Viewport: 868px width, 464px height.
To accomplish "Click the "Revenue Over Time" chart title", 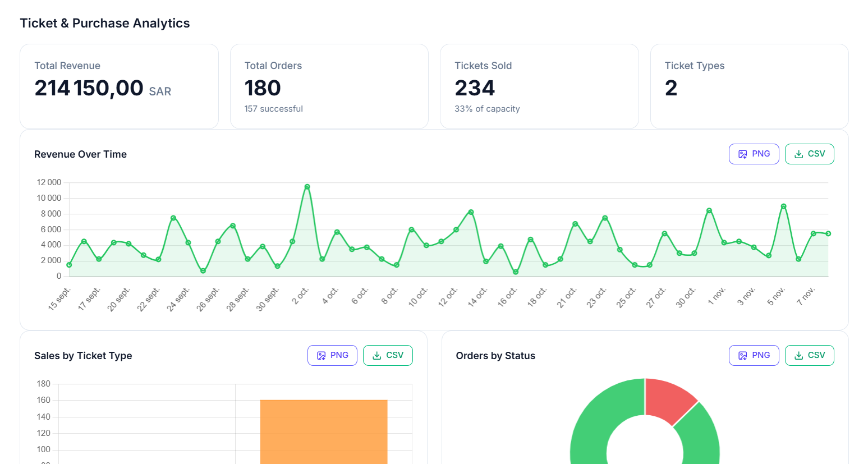I will point(80,154).
